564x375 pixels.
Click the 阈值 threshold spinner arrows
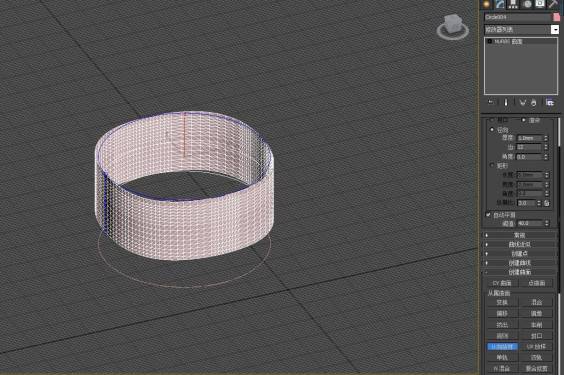click(546, 223)
